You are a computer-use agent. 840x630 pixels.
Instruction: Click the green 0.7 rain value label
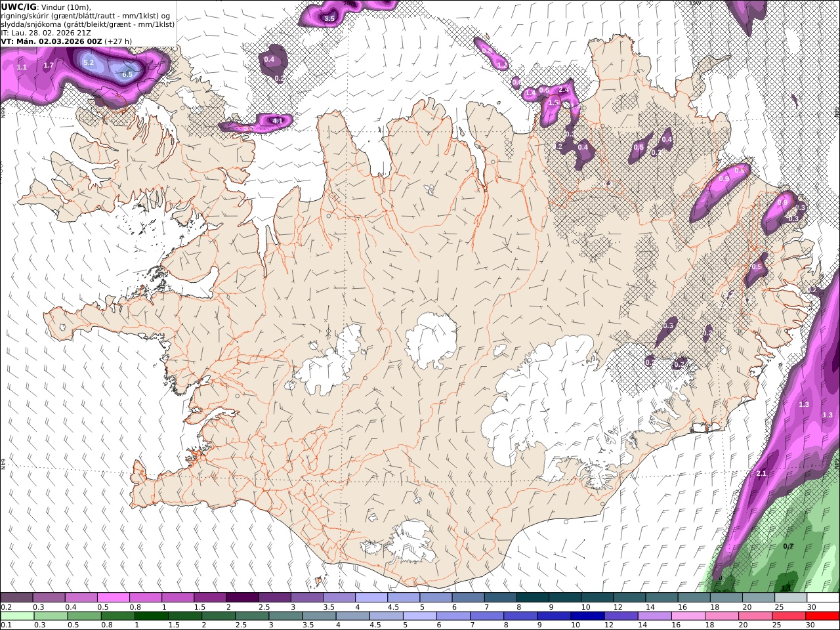coord(788,546)
